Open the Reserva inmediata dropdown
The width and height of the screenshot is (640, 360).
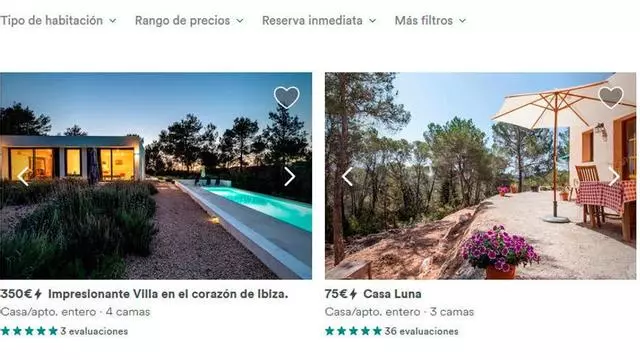click(x=319, y=20)
